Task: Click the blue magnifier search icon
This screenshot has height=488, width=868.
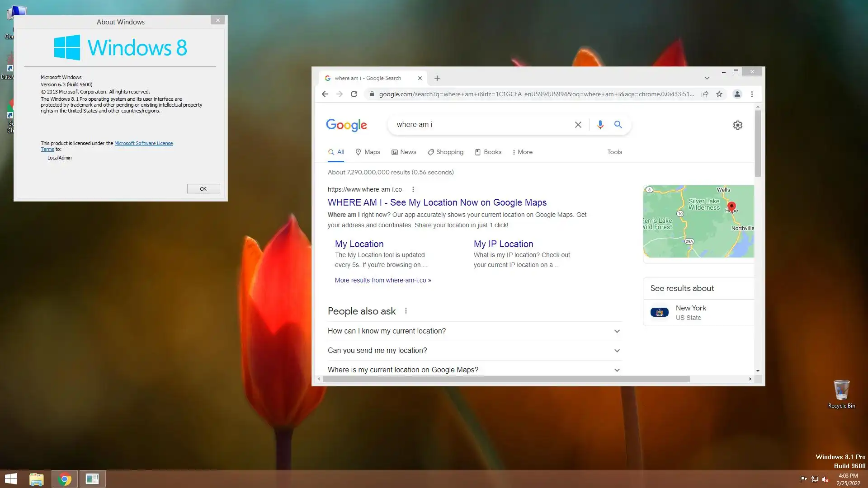Action: [x=618, y=125]
